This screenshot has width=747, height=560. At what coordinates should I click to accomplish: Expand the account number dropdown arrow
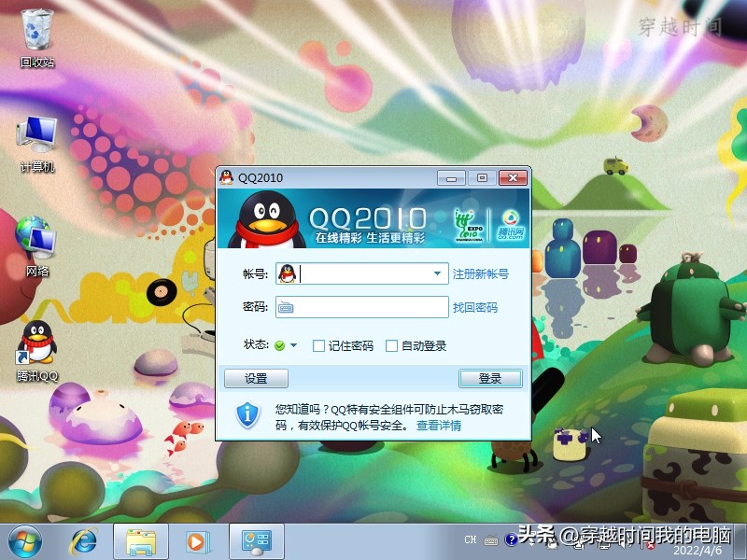(x=437, y=273)
